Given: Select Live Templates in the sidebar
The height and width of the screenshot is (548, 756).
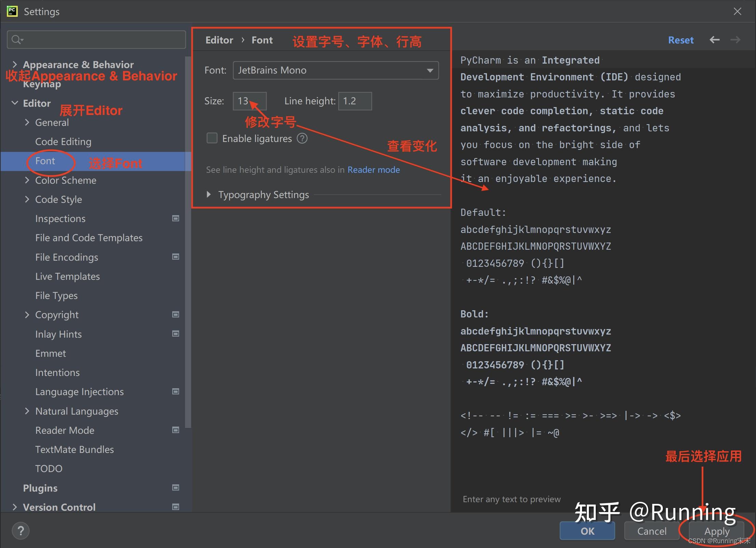Looking at the screenshot, I should [67, 276].
